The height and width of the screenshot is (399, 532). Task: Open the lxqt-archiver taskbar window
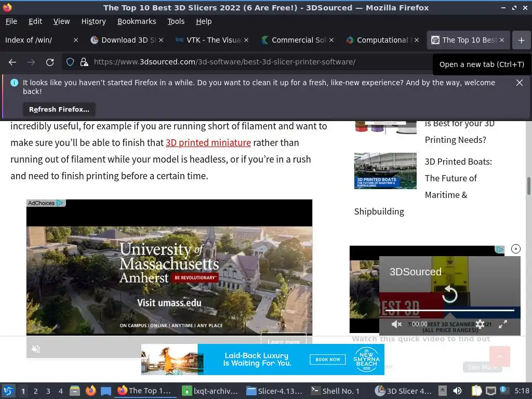pyautogui.click(x=210, y=391)
